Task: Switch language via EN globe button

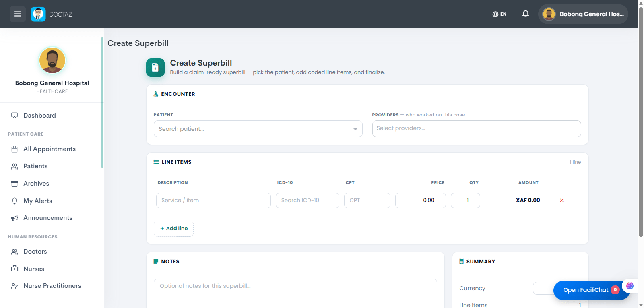Action: (500, 14)
